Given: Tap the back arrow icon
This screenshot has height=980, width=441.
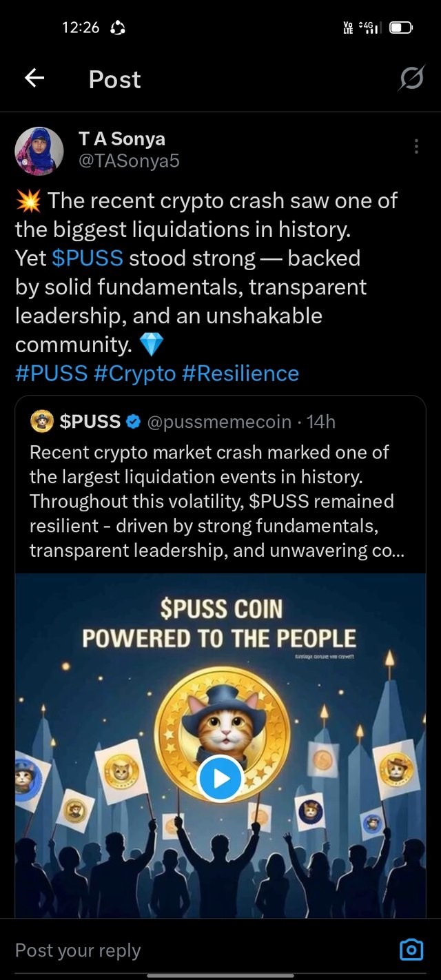Looking at the screenshot, I should 34,79.
